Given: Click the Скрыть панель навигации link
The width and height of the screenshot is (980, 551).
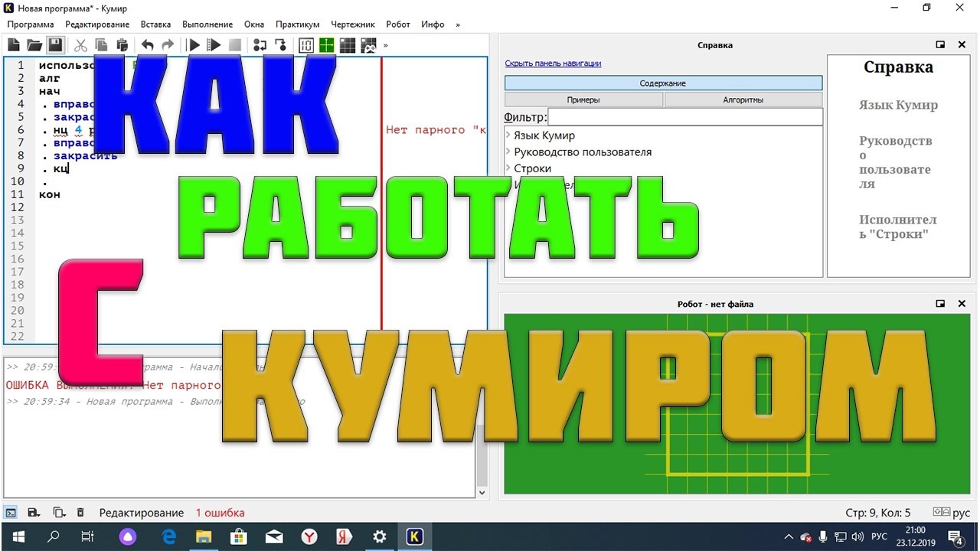Looking at the screenshot, I should pyautogui.click(x=553, y=64).
